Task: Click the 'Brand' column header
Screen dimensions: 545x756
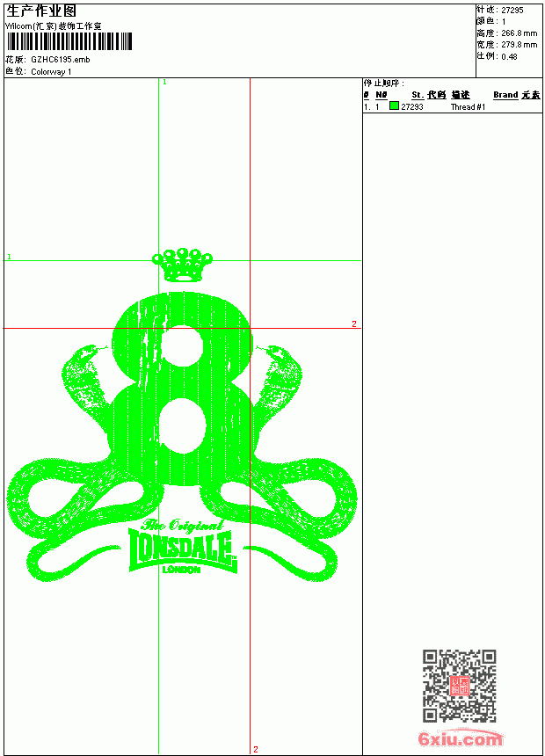Action: [505, 95]
